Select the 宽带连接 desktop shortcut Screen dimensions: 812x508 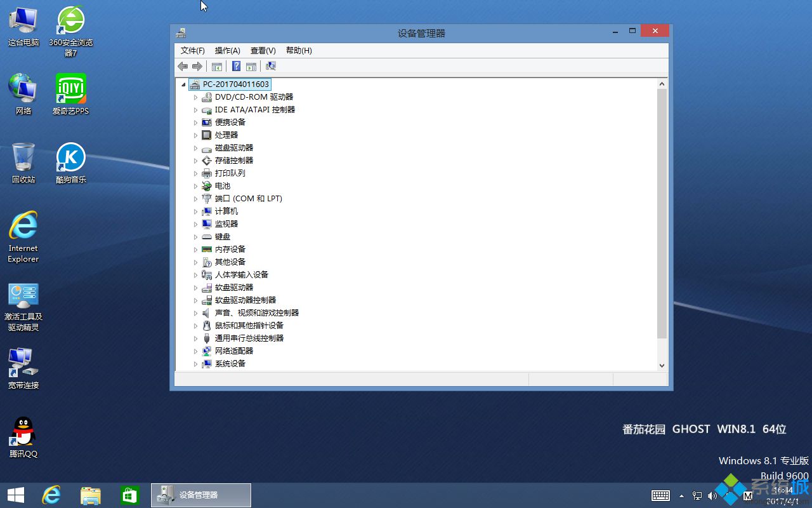(23, 368)
